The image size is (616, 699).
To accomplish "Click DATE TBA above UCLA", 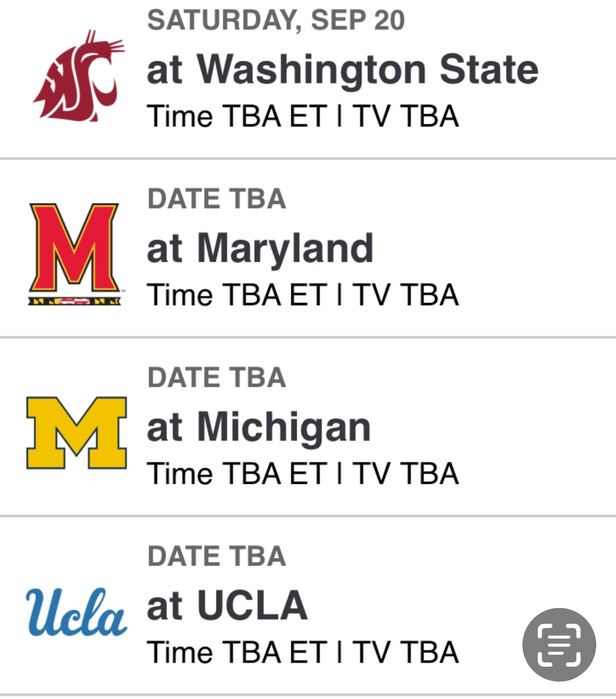I will [x=217, y=556].
